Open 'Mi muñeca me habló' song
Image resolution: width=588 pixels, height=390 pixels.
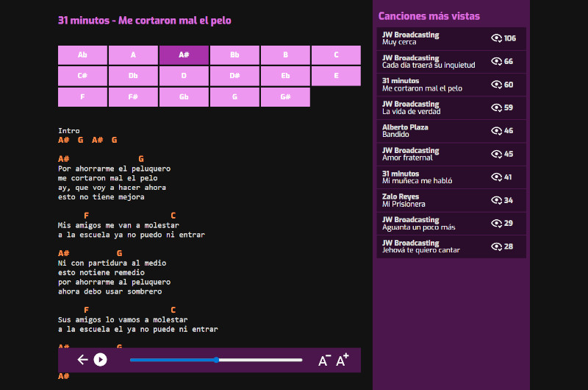click(x=451, y=177)
